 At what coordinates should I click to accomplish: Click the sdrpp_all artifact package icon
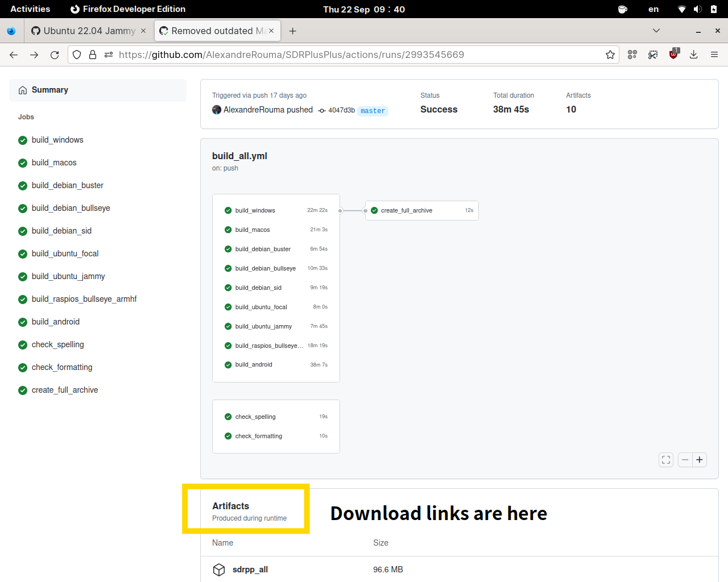tap(219, 569)
